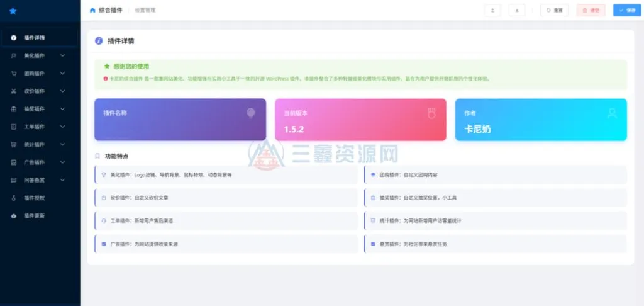644x306 pixels.
Task: Click the home icon beside 综合插件
Action: (92, 10)
